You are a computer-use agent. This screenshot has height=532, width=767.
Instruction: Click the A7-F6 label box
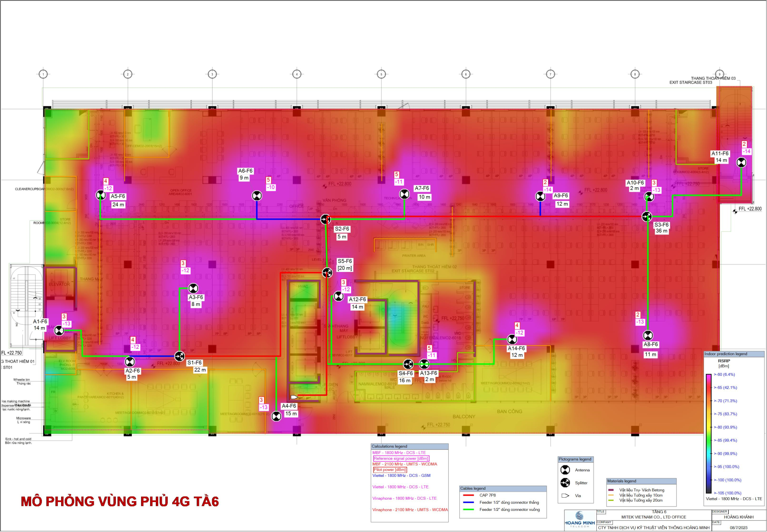(422, 188)
